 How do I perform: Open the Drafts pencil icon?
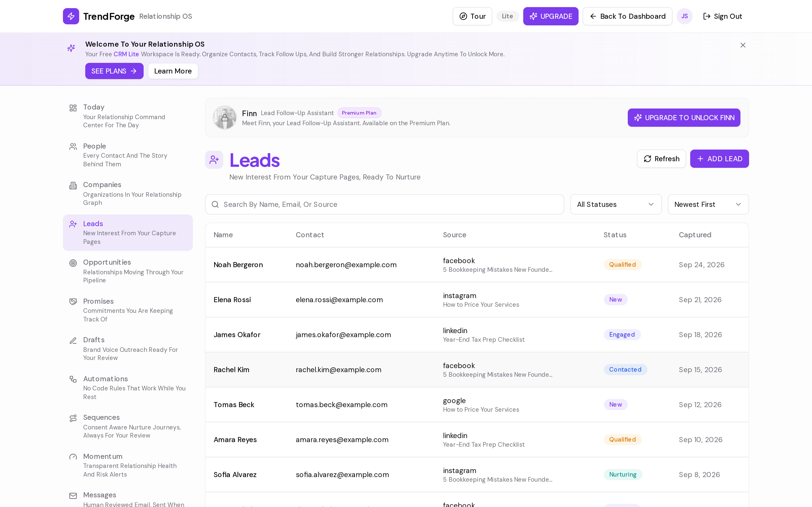point(73,341)
